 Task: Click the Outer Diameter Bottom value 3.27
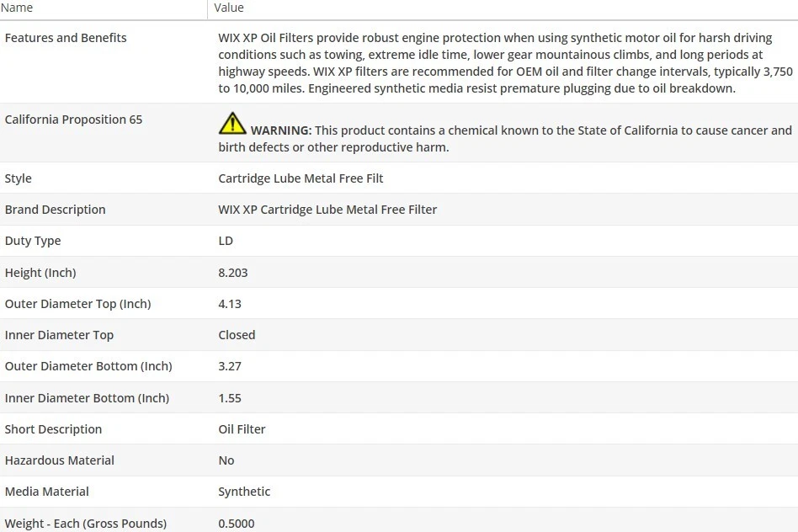tap(230, 366)
